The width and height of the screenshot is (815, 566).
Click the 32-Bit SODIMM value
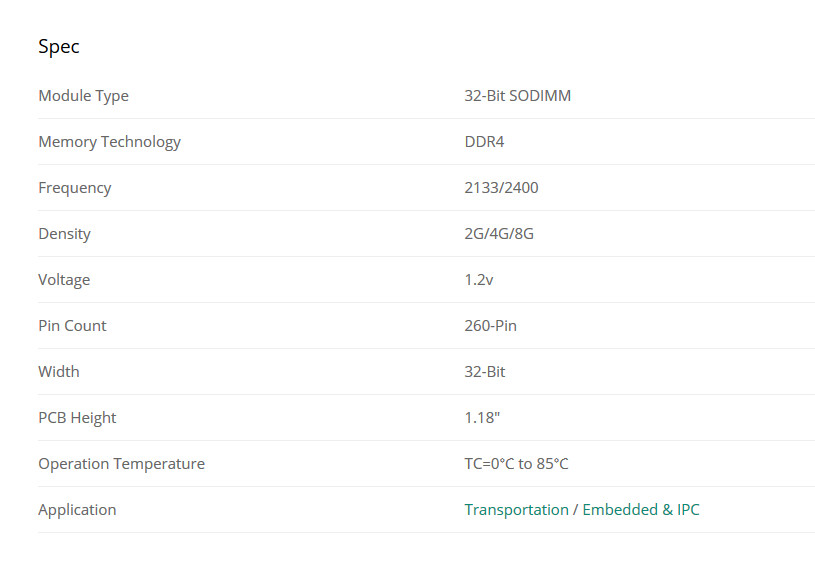(517, 96)
